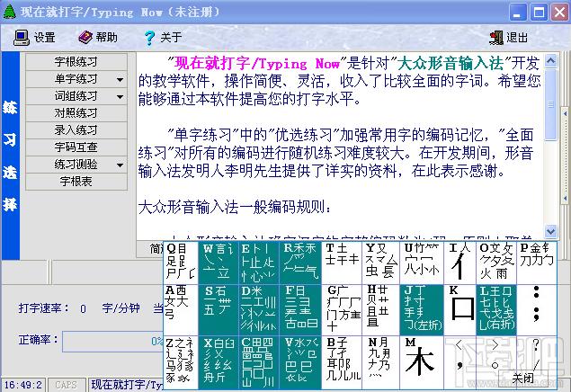Image resolution: width=571 pixels, height=392 pixels.
Task: Click the 练习选择 vertical blue banner
Action: (x=11, y=156)
